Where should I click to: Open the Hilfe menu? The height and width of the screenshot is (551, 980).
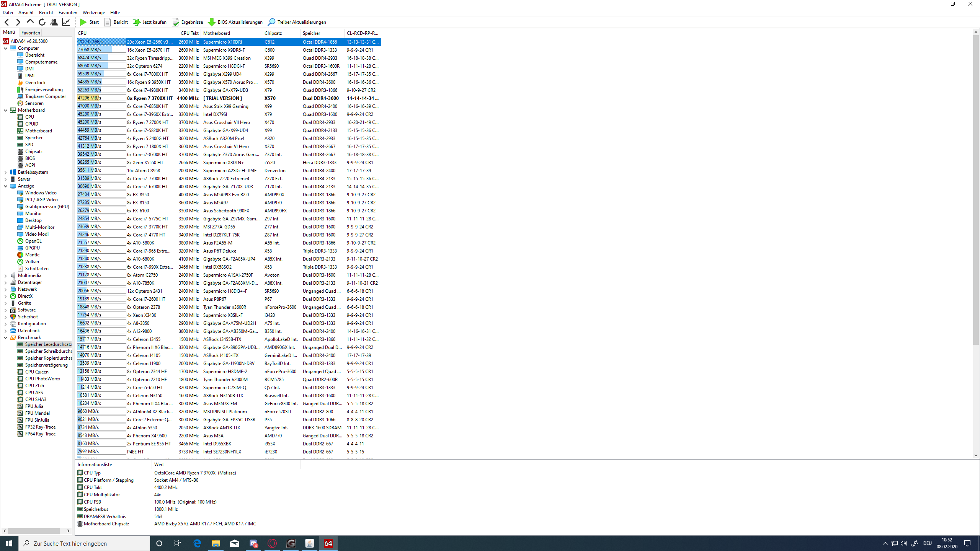(x=115, y=13)
